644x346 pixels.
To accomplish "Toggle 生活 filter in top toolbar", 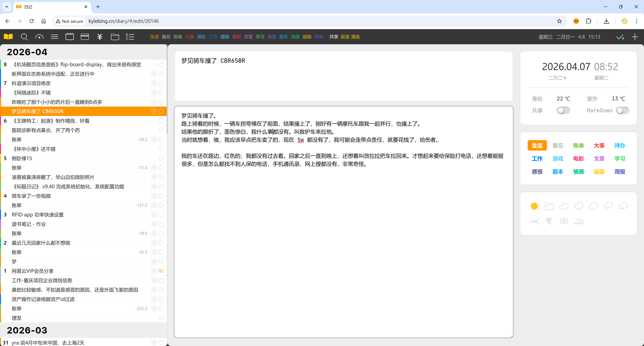I will (x=154, y=37).
